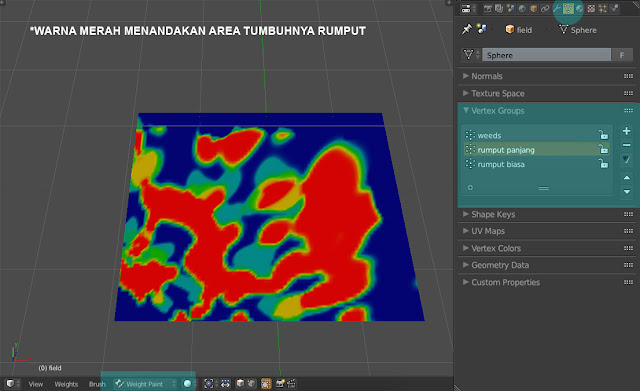Select the weeds vertex group
This screenshot has width=640, height=391.
point(537,135)
